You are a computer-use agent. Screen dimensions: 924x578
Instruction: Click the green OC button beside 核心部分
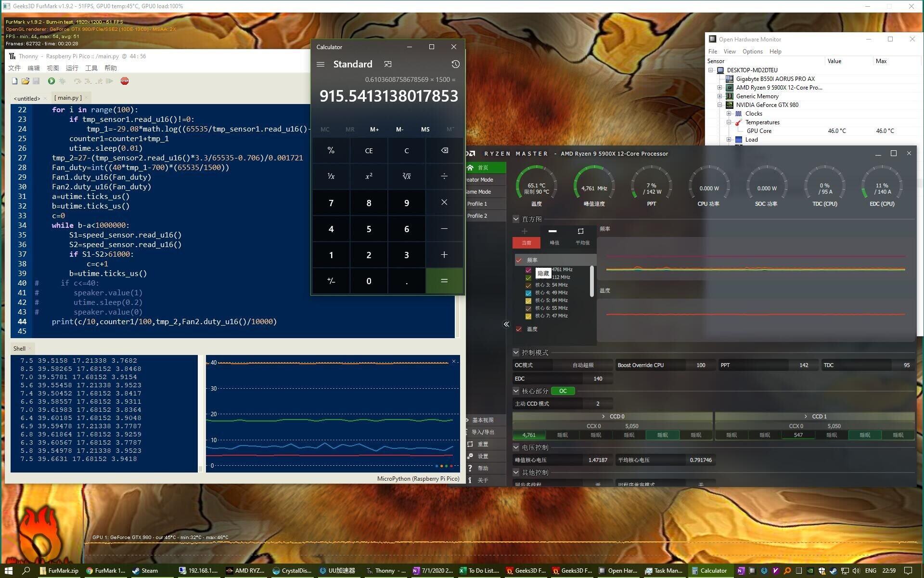coord(563,391)
